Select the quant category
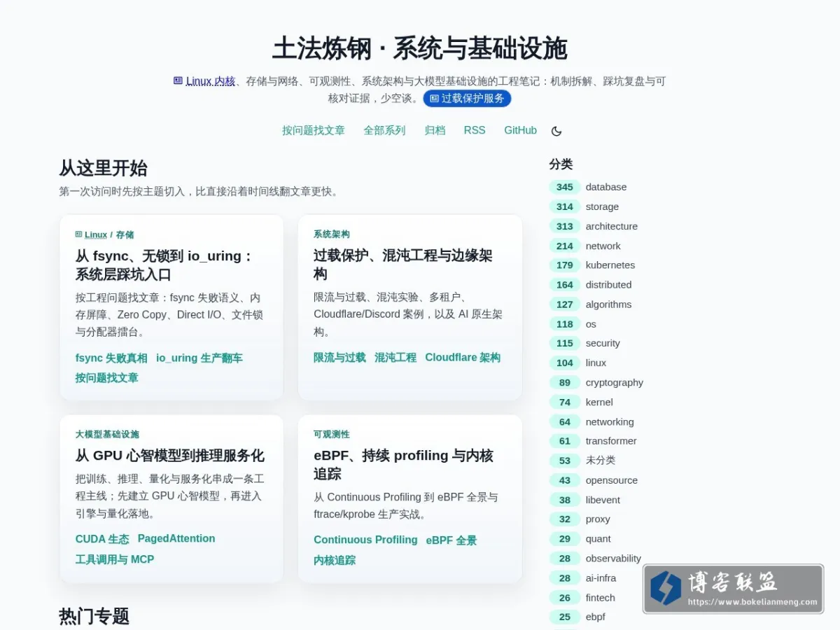 598,539
